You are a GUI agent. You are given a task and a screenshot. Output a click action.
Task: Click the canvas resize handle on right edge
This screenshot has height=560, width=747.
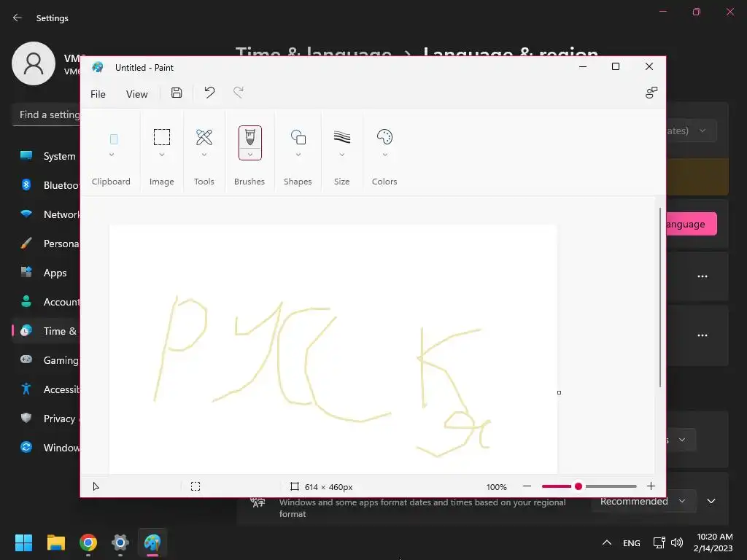(559, 393)
